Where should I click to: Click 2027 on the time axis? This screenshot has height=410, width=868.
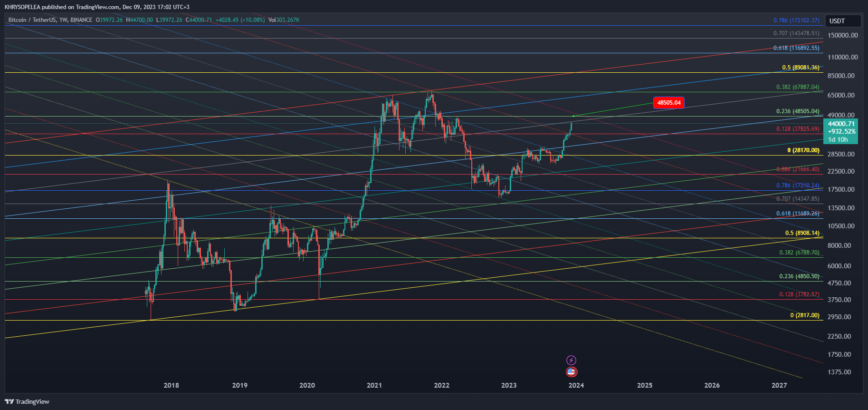pyautogui.click(x=779, y=385)
